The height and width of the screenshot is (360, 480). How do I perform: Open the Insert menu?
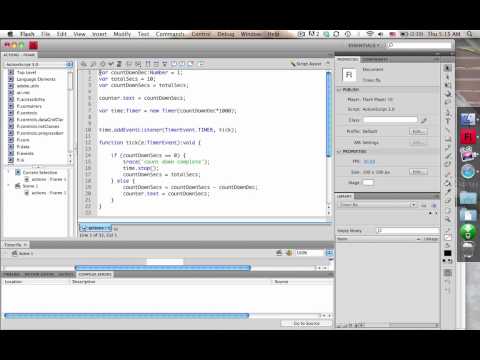point(99,34)
